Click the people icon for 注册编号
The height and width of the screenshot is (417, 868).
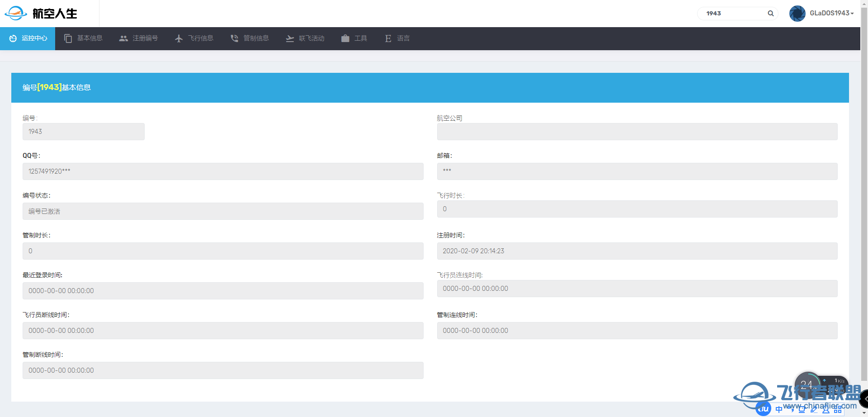123,38
